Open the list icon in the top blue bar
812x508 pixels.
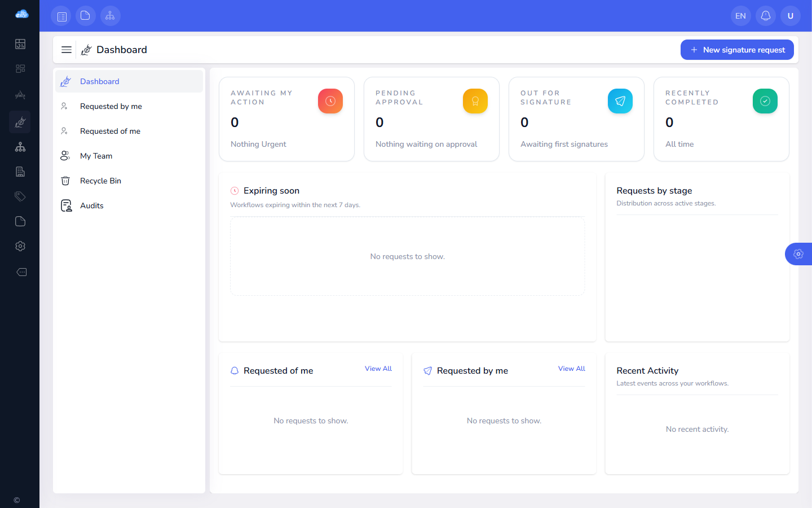tap(61, 16)
